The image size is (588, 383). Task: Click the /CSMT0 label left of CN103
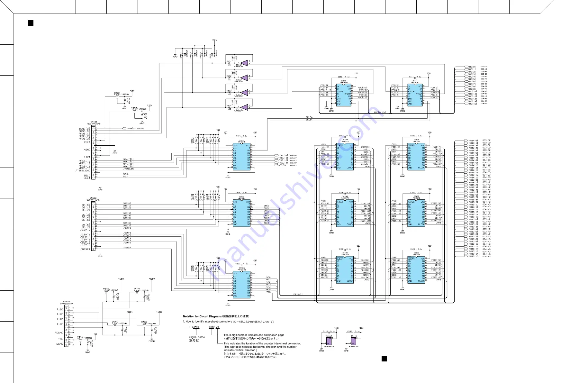[x=85, y=230]
